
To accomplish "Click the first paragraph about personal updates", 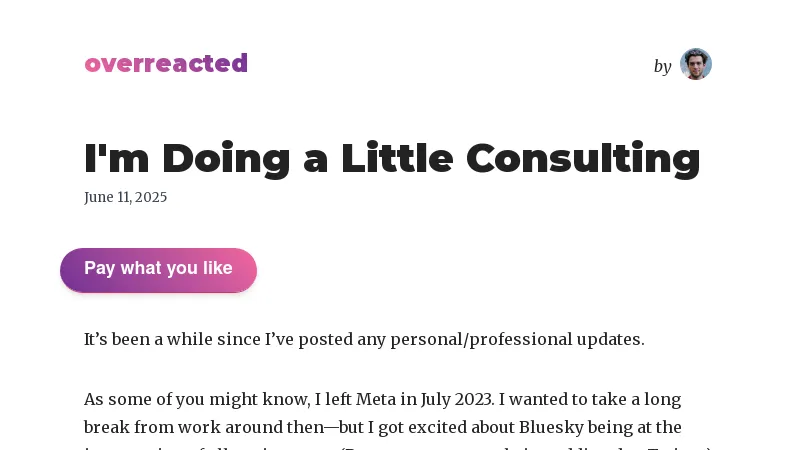I will (364, 339).
